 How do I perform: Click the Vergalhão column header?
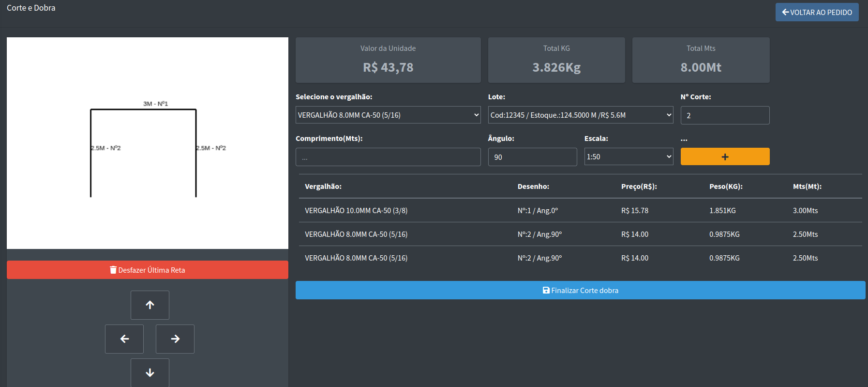tap(323, 186)
